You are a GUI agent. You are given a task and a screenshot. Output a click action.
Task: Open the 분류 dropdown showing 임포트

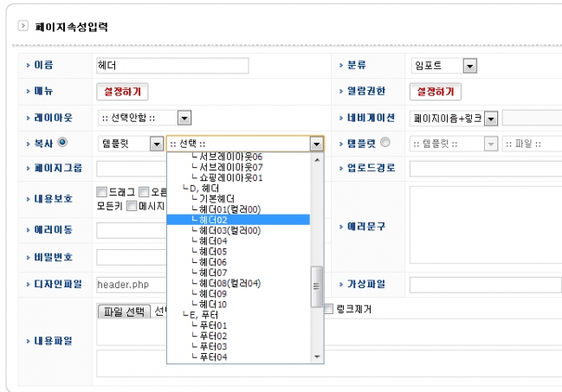[443, 66]
